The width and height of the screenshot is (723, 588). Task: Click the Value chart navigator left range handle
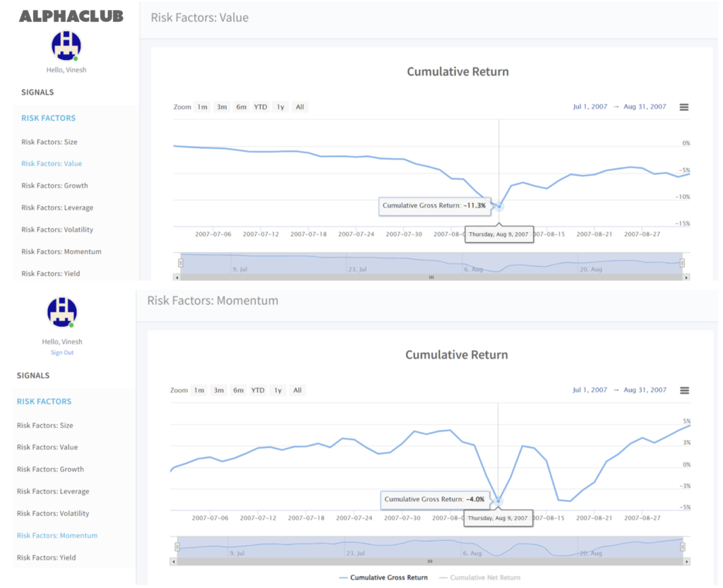[180, 263]
